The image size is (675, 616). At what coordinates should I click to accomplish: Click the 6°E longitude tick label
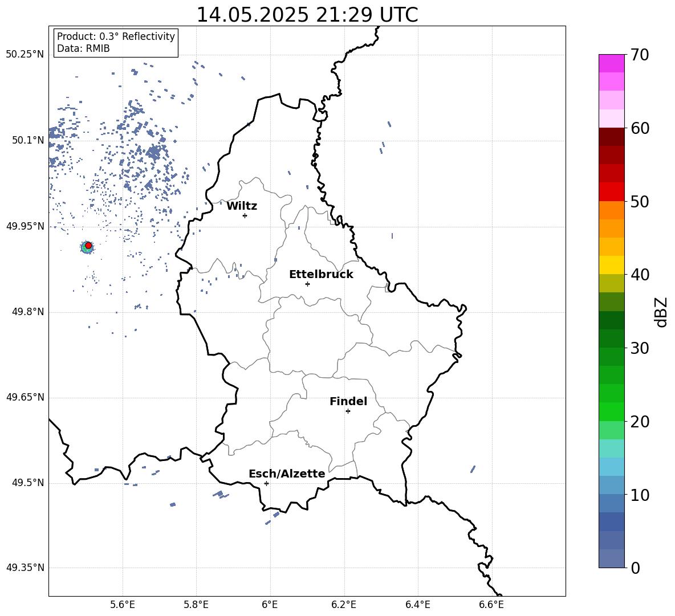click(270, 605)
